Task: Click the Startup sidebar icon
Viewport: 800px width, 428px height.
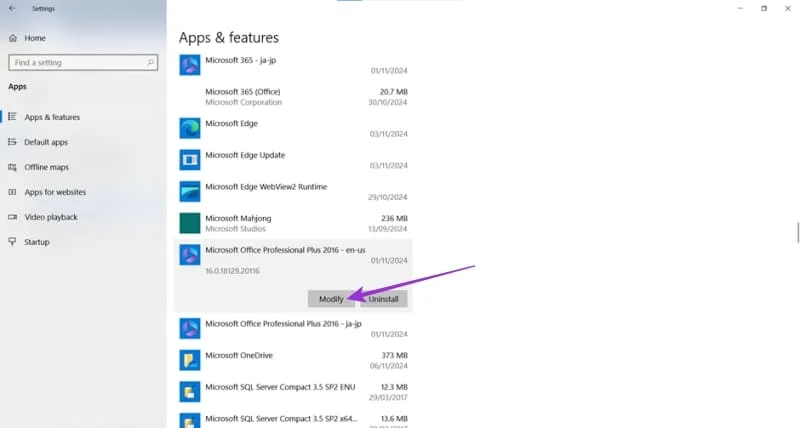Action: click(12, 242)
